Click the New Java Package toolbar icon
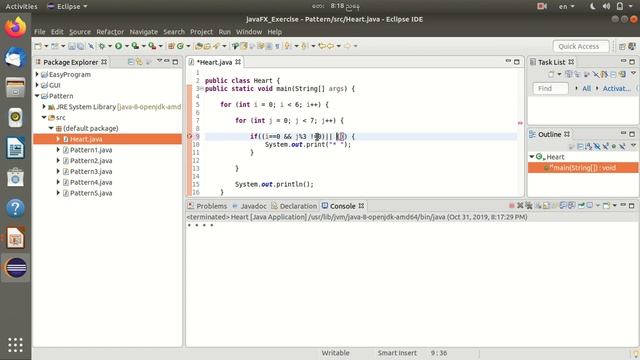Image resolution: width=640 pixels, height=360 pixels. (x=171, y=46)
